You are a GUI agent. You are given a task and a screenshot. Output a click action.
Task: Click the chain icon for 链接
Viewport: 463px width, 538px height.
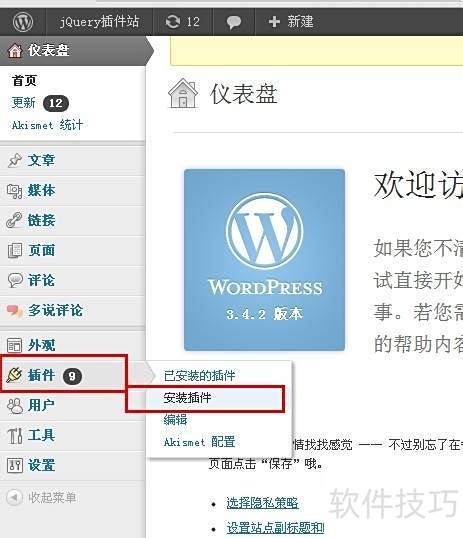click(14, 220)
